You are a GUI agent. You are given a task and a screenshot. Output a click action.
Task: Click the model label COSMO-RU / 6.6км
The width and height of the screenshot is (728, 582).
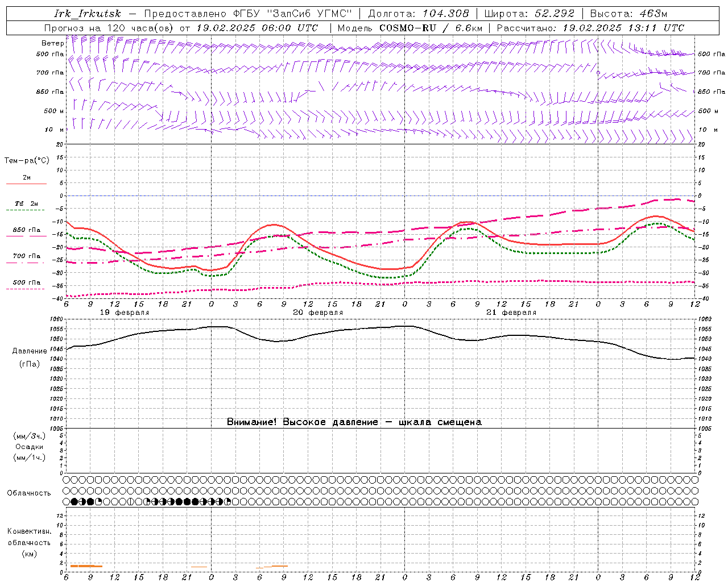(431, 28)
